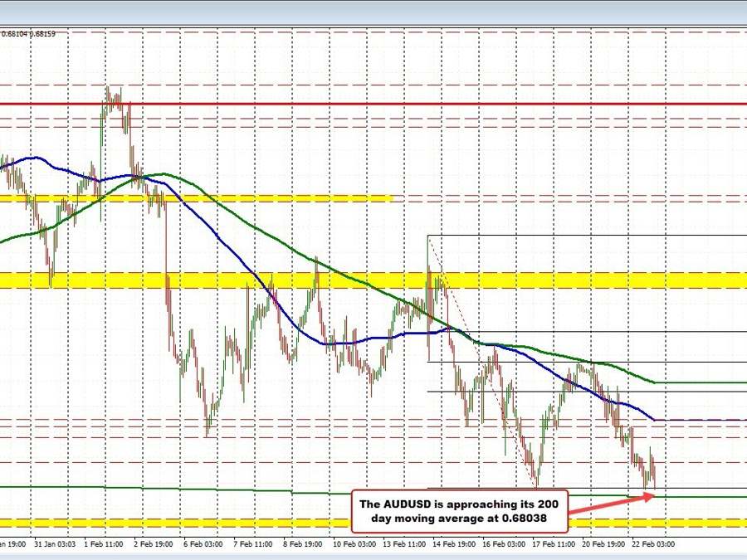The image size is (747, 560).
Task: Click the price readout 0.68104 at top left
Action: tap(14, 34)
